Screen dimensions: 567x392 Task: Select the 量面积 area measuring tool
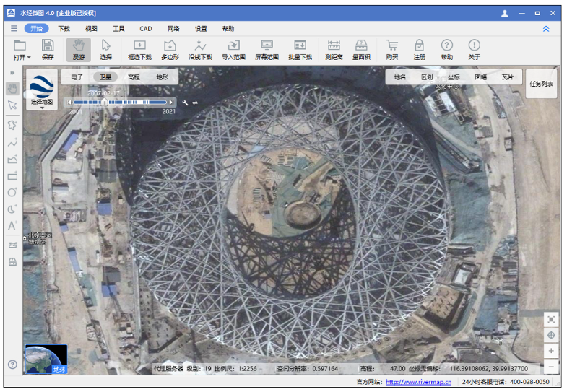(x=361, y=48)
